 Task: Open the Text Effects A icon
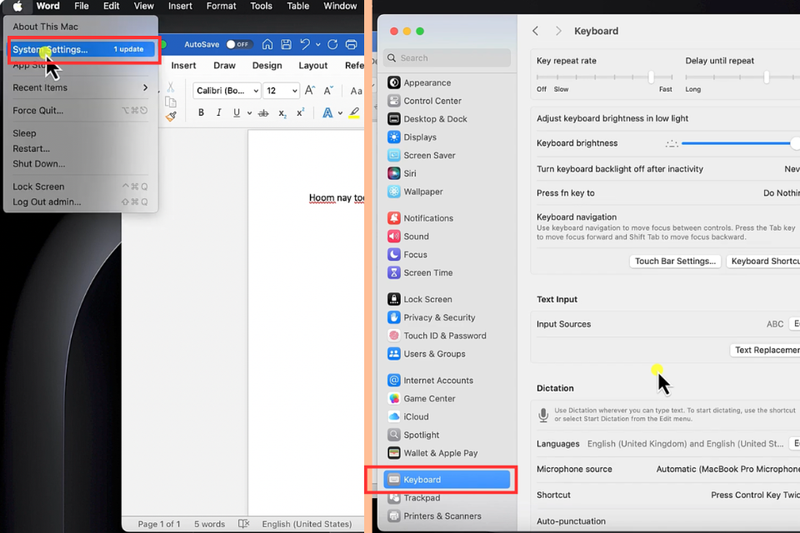coord(328,113)
